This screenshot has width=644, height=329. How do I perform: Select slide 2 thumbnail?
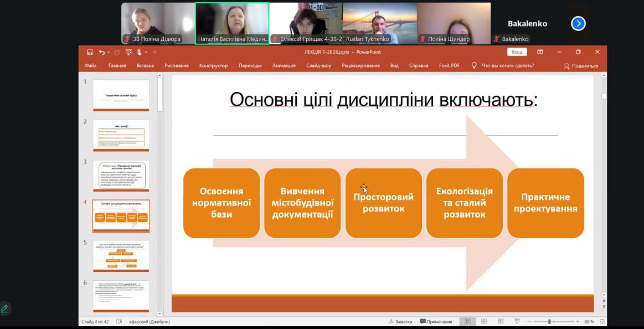coord(121,136)
